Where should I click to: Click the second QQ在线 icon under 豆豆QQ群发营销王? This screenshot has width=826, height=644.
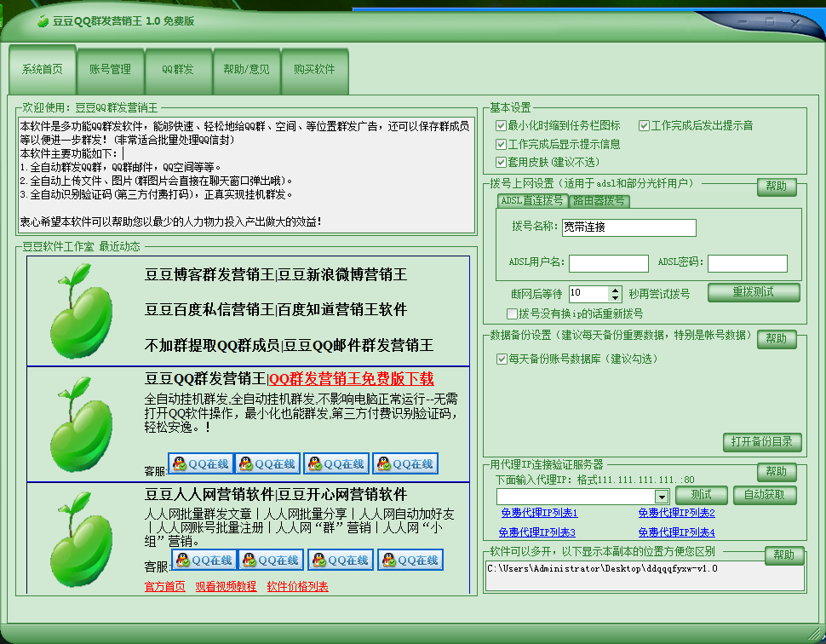(268, 463)
